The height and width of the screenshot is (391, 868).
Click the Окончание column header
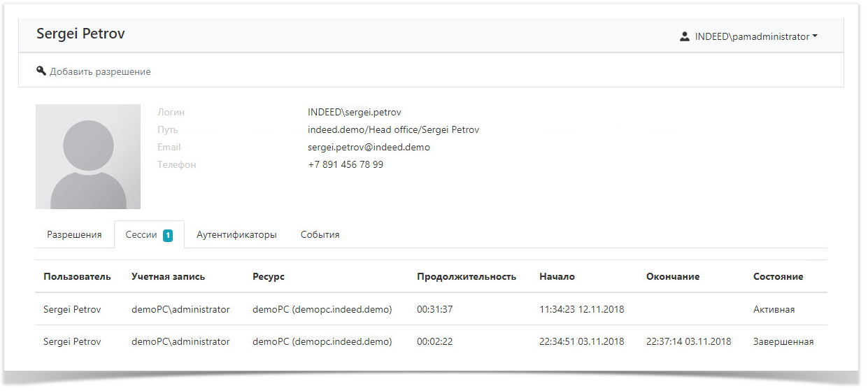[672, 276]
